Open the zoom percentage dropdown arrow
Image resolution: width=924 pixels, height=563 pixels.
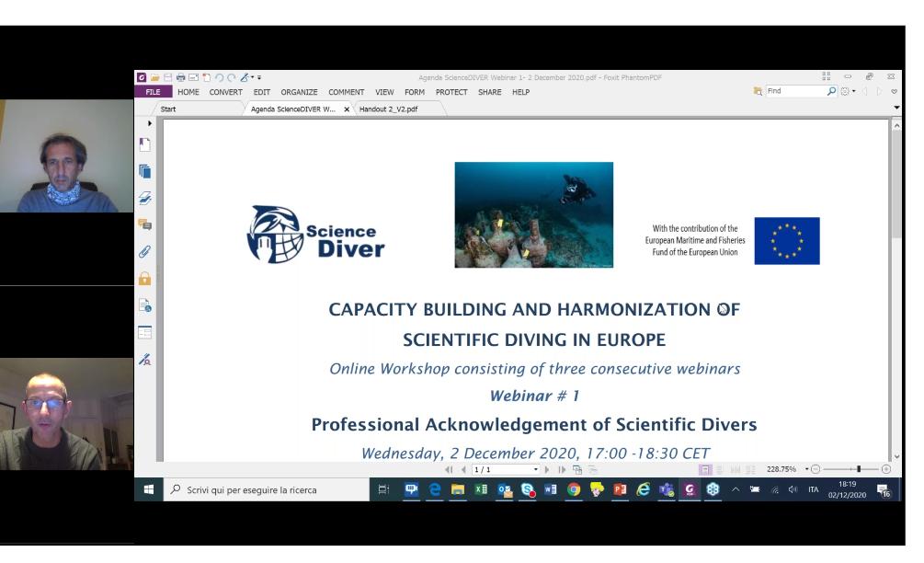(806, 469)
